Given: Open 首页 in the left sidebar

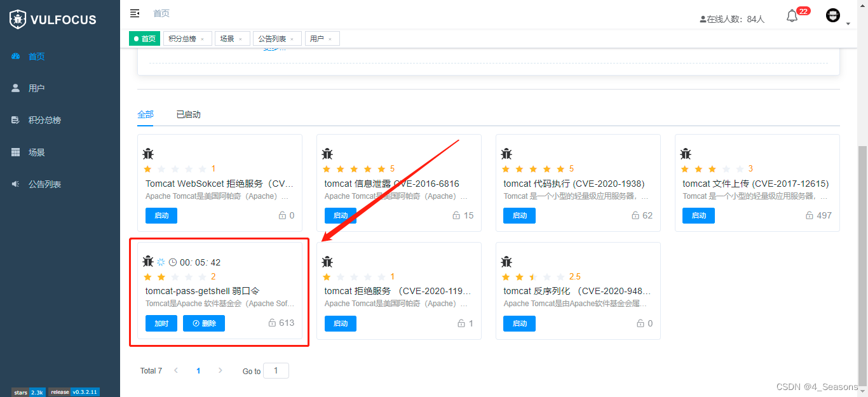Looking at the screenshot, I should [60, 56].
